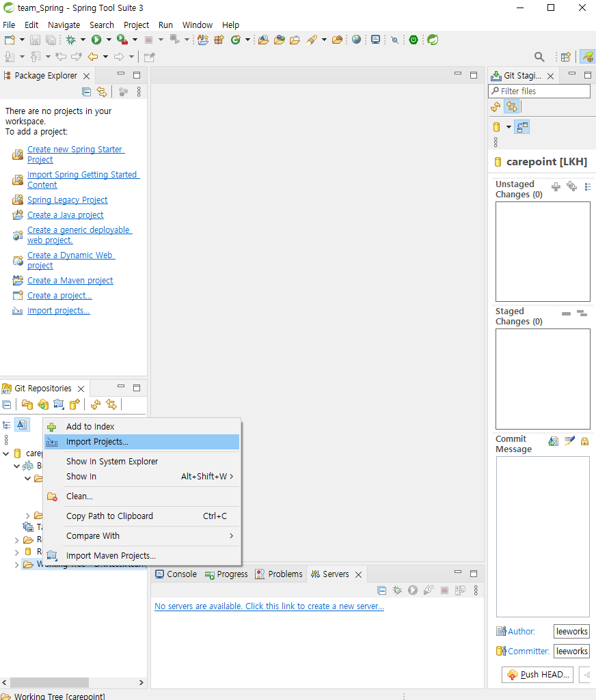Select Import Projects... in context menu
Viewport: 596px width, 700px height.
(x=142, y=442)
